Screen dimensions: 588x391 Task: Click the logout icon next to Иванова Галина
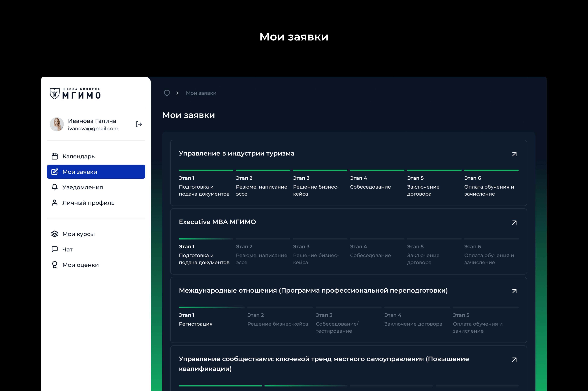139,124
